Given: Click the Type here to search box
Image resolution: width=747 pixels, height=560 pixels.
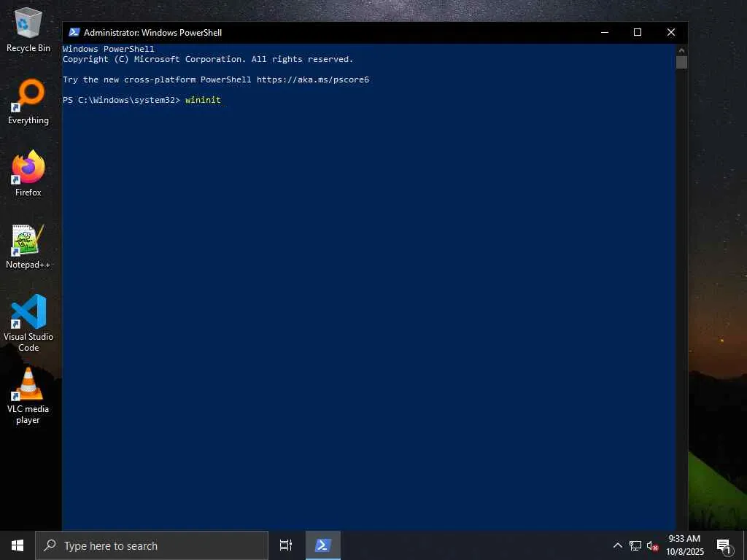Looking at the screenshot, I should pos(152,545).
